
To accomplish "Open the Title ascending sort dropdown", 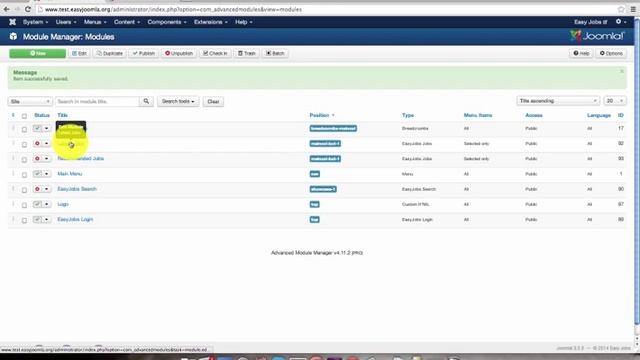I will coord(558,101).
